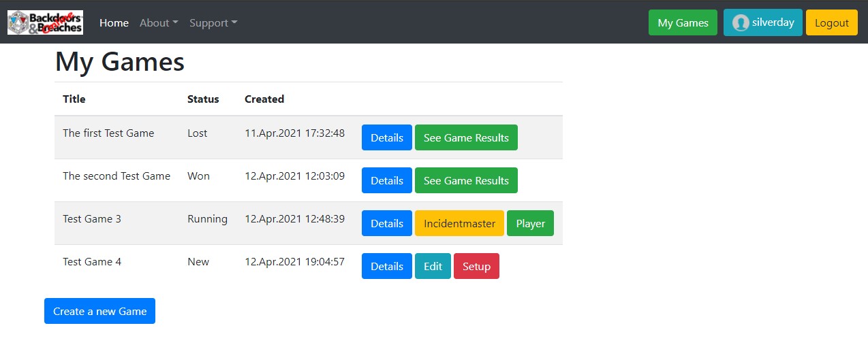The image size is (868, 347).
Task: Click the green My Games button
Action: (x=683, y=22)
